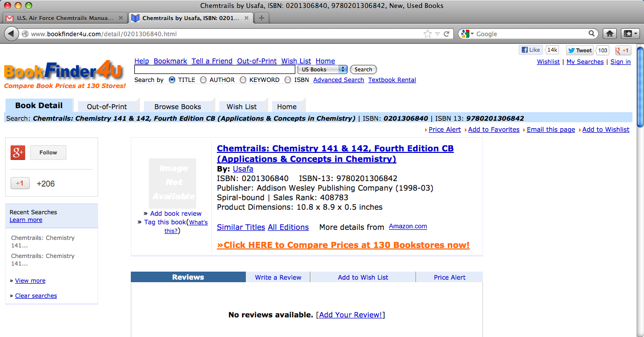Click the Tell a Friend link
The height and width of the screenshot is (337, 644).
point(212,61)
